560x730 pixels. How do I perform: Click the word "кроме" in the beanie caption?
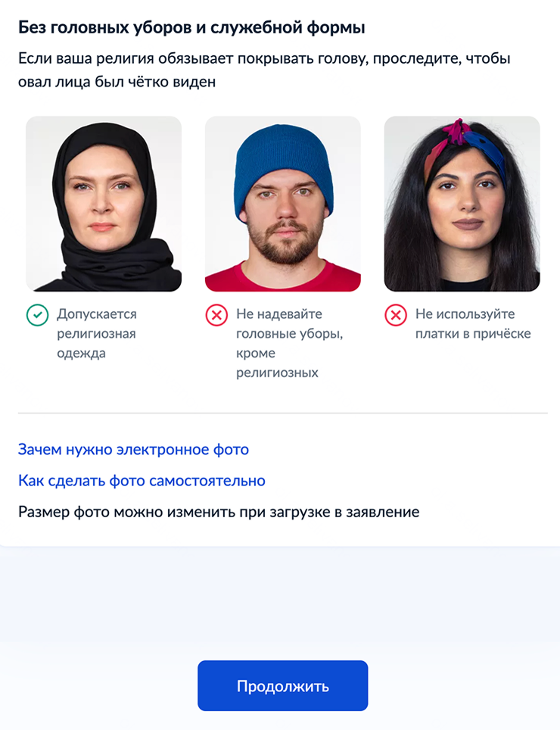[x=256, y=354]
